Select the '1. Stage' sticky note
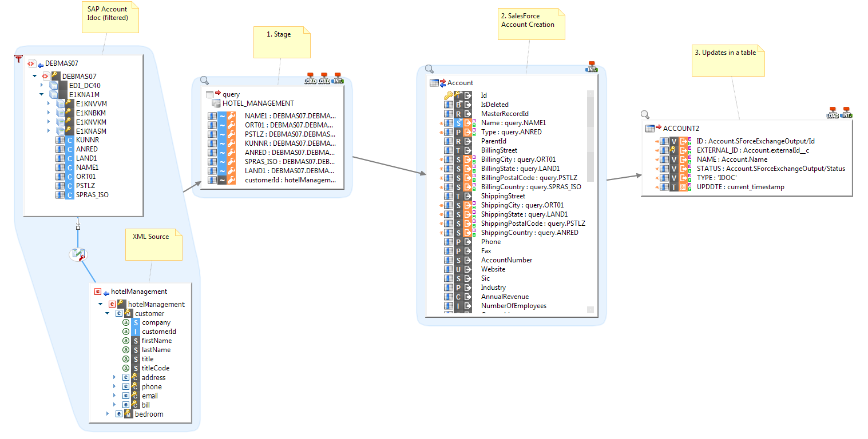The height and width of the screenshot is (439, 868). (282, 42)
